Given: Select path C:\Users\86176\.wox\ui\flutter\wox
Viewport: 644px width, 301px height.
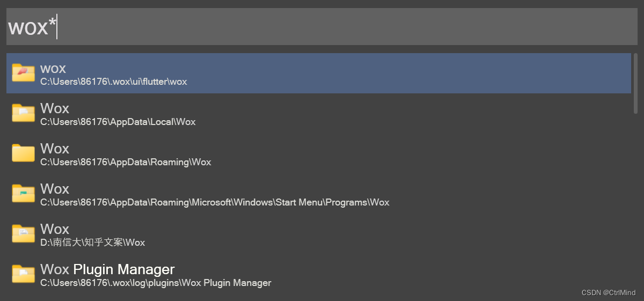Looking at the screenshot, I should click(x=114, y=82).
